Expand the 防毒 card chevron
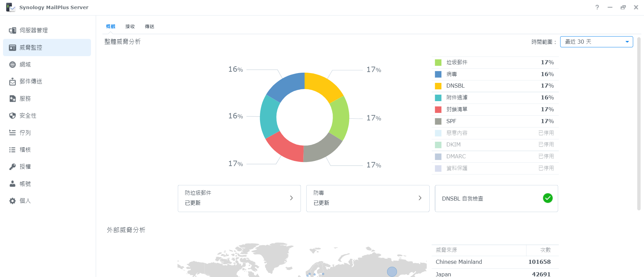This screenshot has width=644, height=277. pos(420,198)
